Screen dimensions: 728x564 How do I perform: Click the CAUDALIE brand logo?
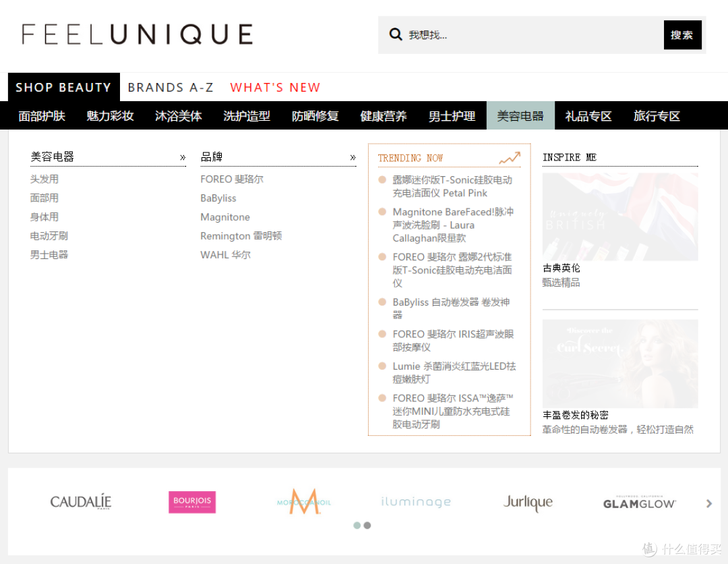81,502
